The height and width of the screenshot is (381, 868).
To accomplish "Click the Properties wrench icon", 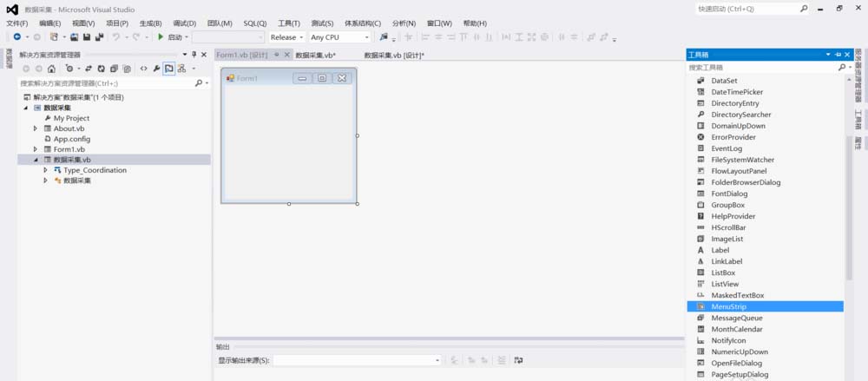I will [156, 69].
